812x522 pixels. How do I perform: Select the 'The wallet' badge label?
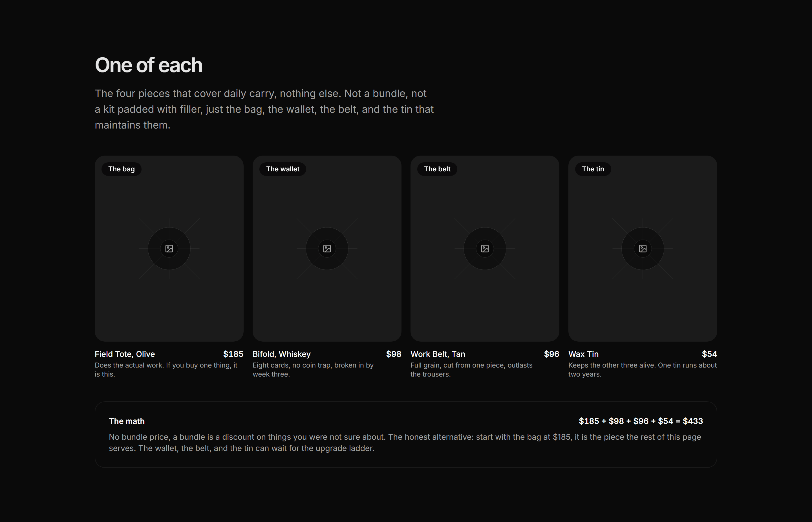(283, 169)
